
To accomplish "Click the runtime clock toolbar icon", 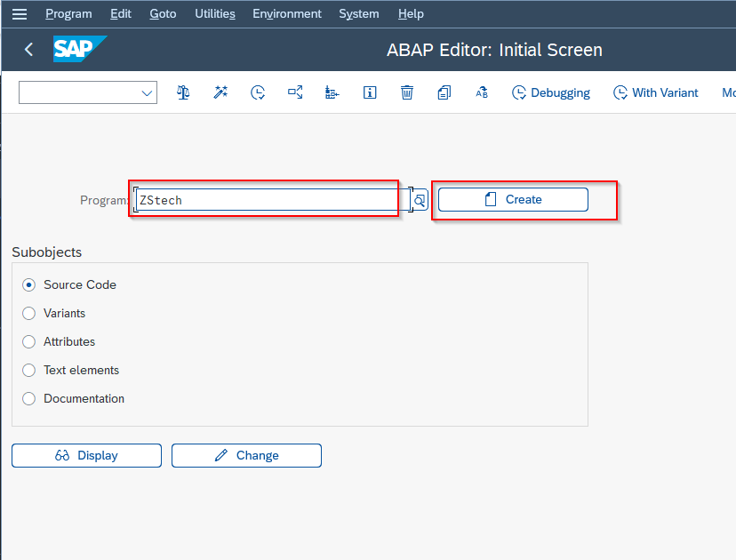I will [258, 92].
